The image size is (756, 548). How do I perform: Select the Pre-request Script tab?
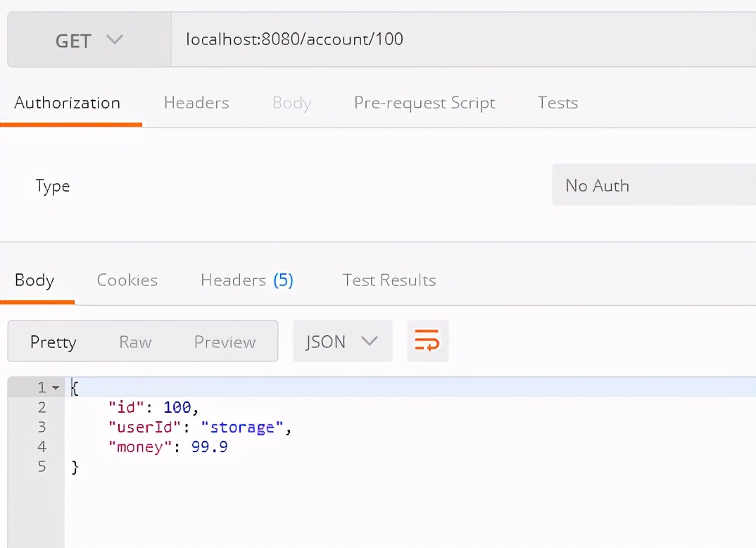424,103
